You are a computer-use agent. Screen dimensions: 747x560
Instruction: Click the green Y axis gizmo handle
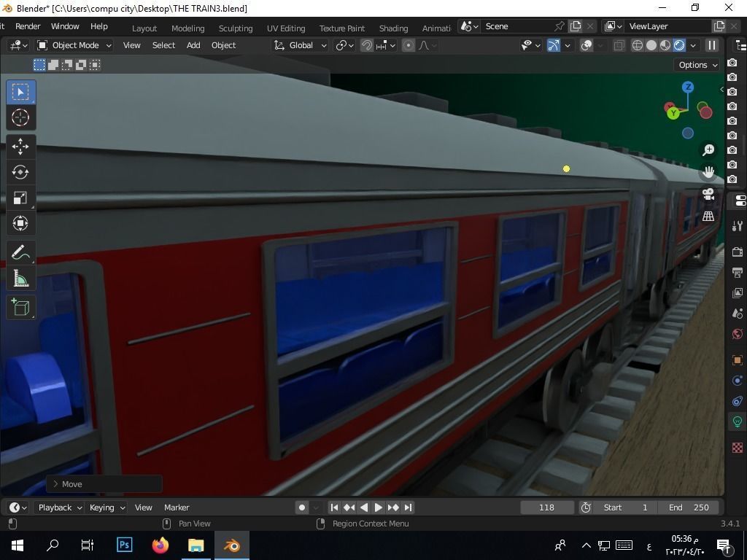[x=673, y=113]
